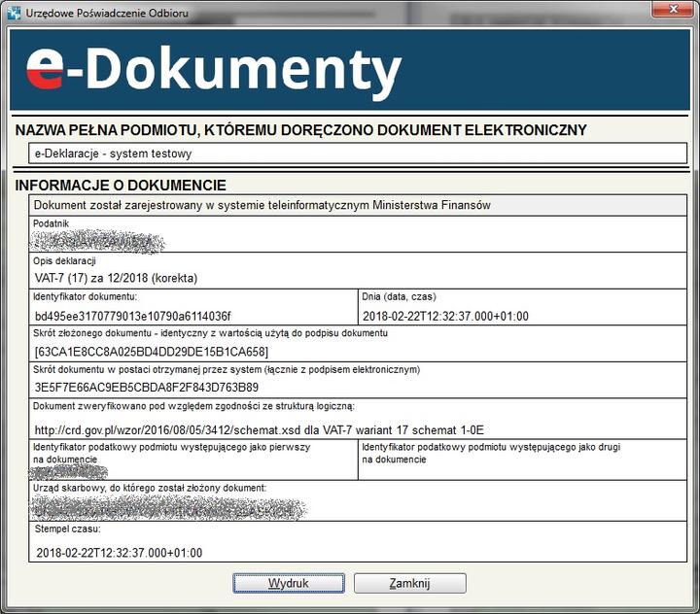Click the date value next to document identifier
Image resolution: width=700 pixels, height=614 pixels.
[x=445, y=316]
